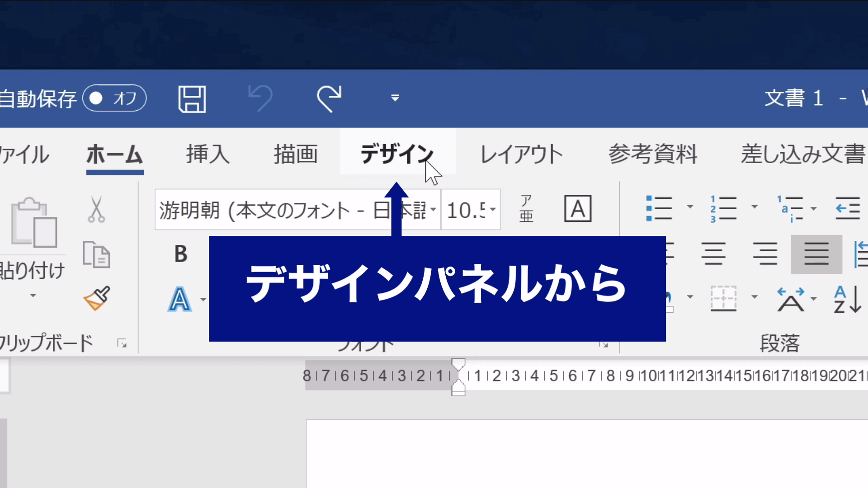Click inside the blank document page

click(587, 454)
